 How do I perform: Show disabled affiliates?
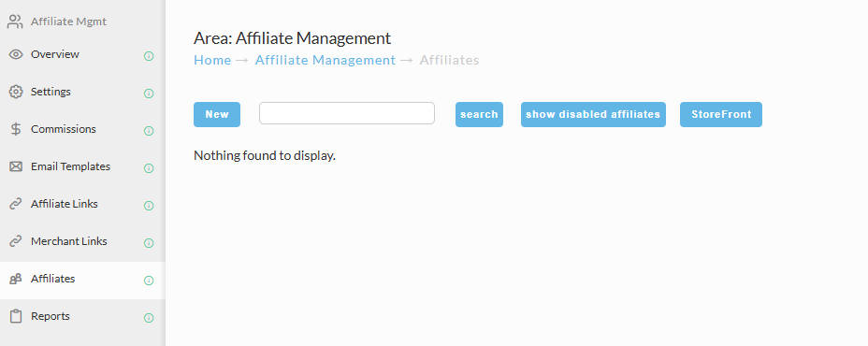point(593,115)
